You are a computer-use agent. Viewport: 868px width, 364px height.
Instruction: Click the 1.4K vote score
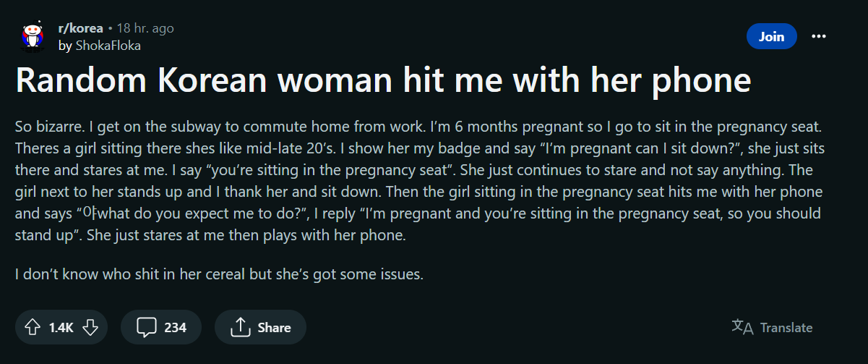pos(61,328)
